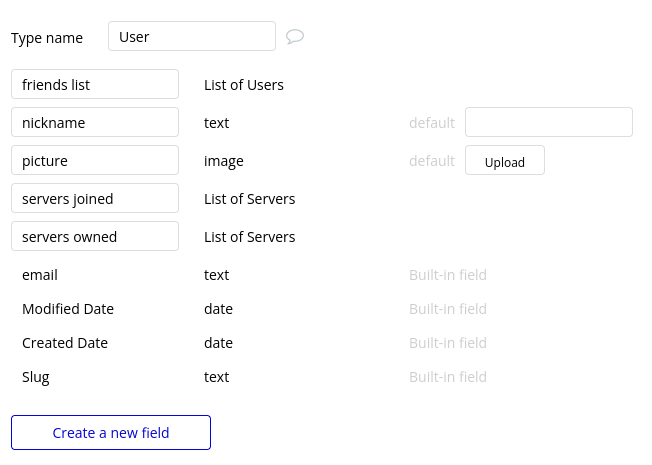Image resolution: width=652 pixels, height=465 pixels.
Task: Click the 'Type name' label
Action: (x=47, y=38)
